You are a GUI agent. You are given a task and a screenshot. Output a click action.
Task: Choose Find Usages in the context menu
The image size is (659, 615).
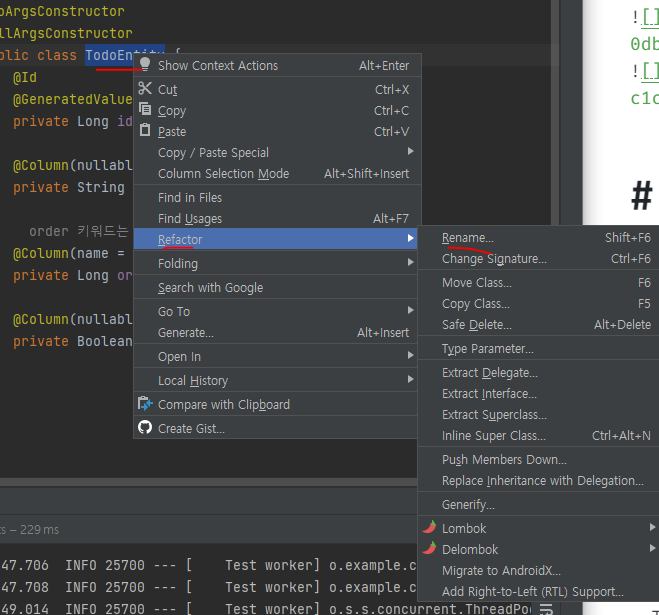(190, 218)
